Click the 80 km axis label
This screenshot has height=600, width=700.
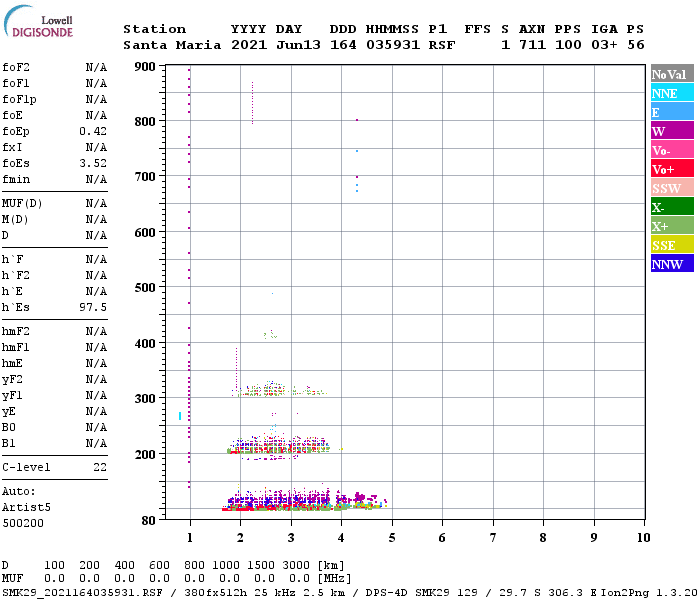[148, 520]
